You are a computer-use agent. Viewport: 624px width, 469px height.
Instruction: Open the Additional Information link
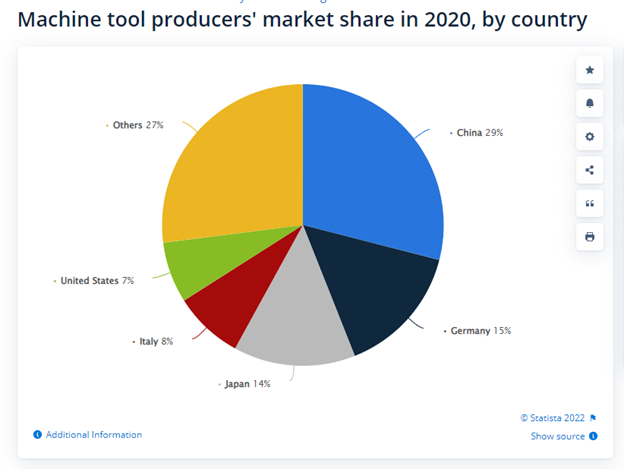(x=94, y=435)
